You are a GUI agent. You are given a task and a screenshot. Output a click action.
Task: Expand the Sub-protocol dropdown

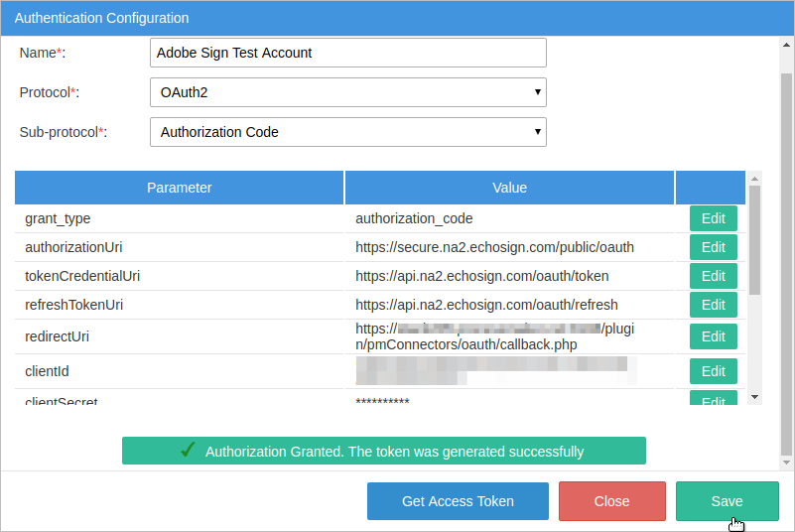(x=347, y=132)
